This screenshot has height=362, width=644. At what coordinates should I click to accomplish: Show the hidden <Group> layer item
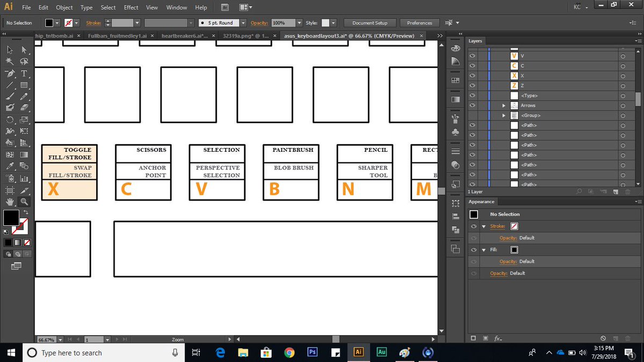[473, 115]
